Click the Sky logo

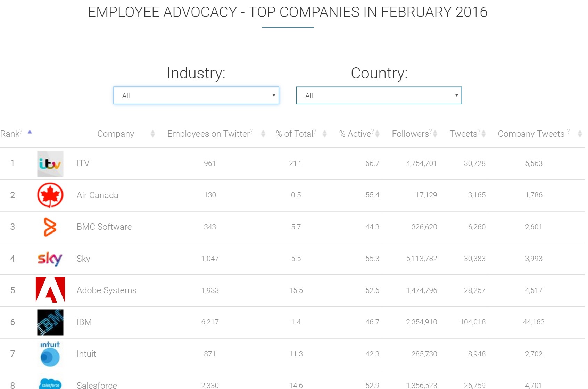[50, 259]
